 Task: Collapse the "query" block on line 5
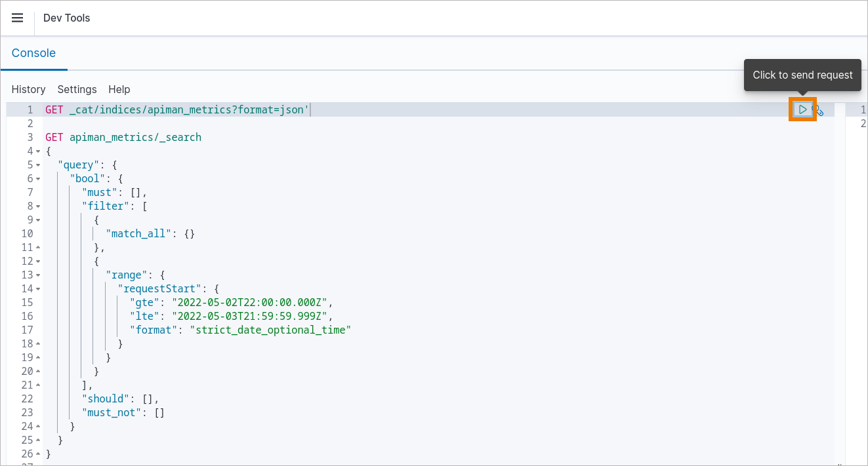click(38, 165)
